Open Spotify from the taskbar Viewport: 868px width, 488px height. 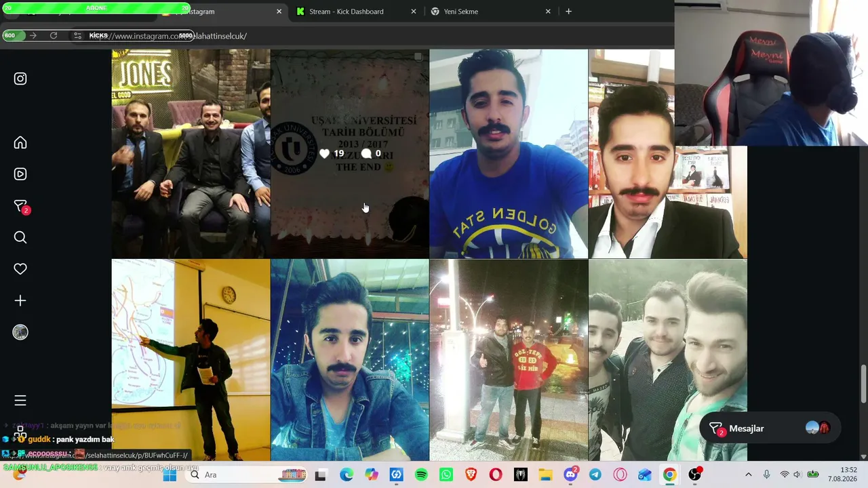point(421,475)
